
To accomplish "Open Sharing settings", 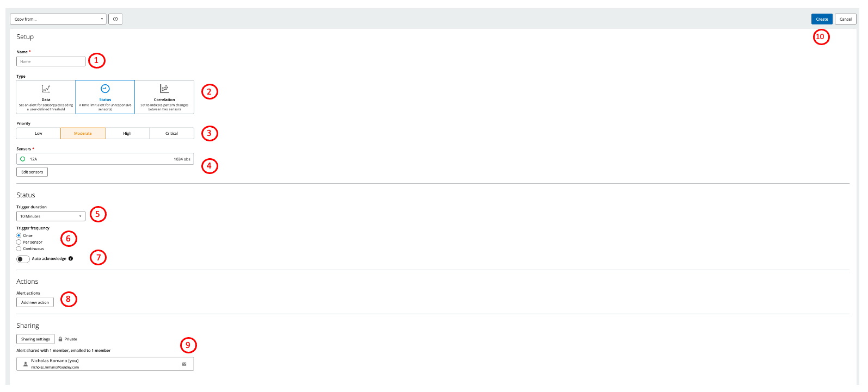I will click(x=35, y=339).
